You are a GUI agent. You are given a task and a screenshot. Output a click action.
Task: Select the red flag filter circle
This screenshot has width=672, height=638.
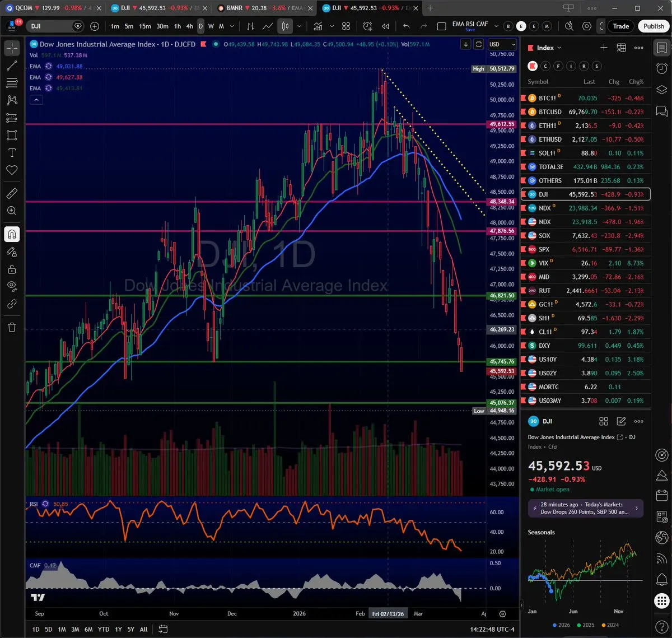click(533, 66)
